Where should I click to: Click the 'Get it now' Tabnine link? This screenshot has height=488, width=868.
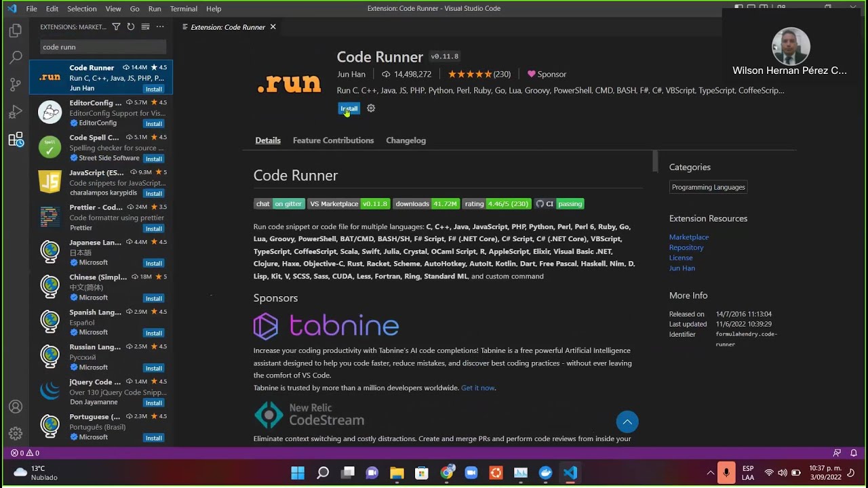pyautogui.click(x=477, y=388)
